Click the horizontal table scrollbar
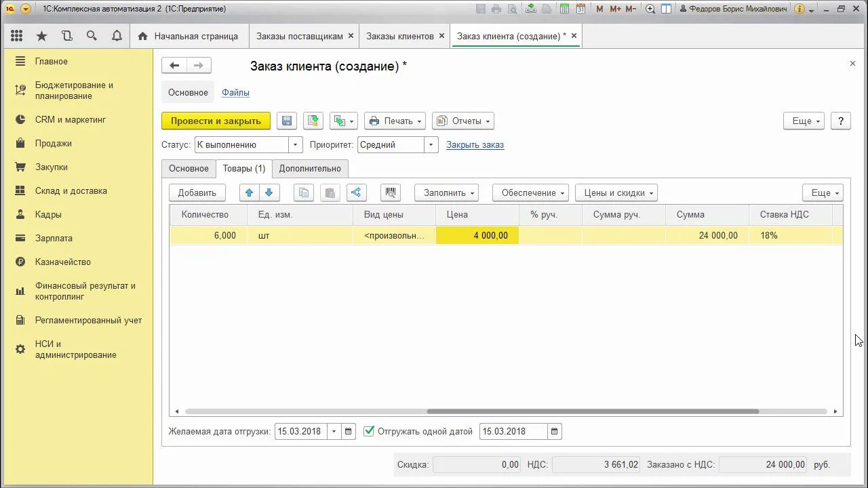This screenshot has height=488, width=868. [x=592, y=411]
